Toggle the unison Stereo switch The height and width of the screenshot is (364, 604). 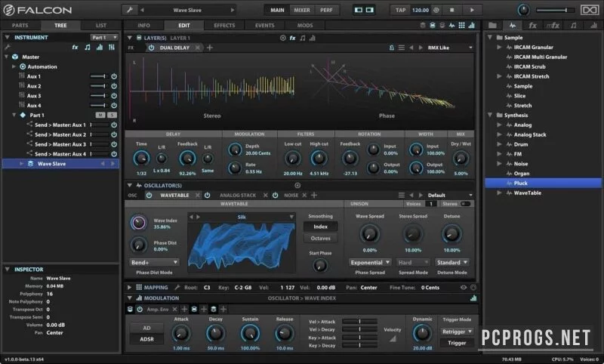click(465, 204)
